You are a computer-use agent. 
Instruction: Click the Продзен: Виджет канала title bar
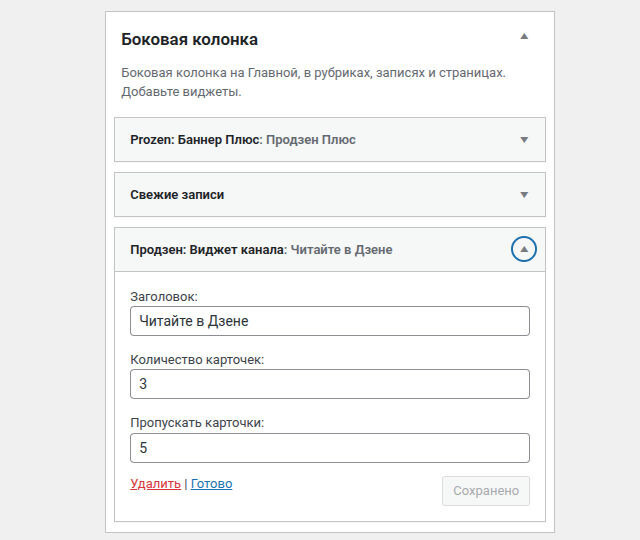(330, 249)
